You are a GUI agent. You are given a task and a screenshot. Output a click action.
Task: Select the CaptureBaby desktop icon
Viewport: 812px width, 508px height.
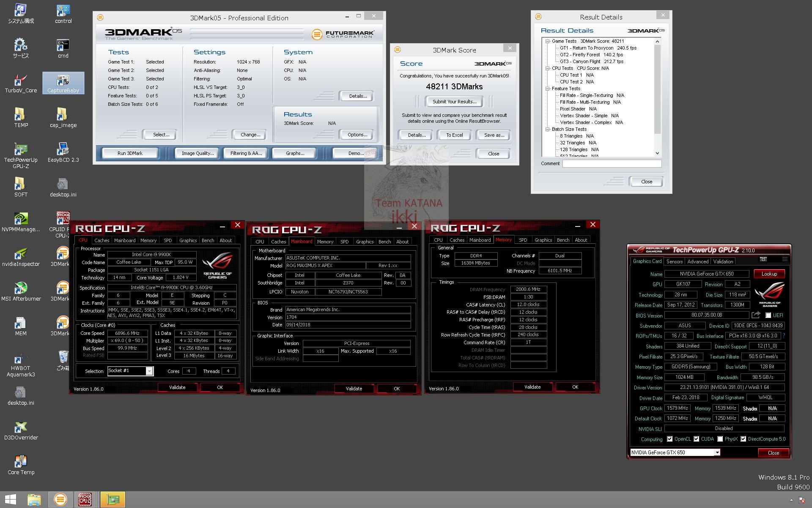[x=63, y=83]
